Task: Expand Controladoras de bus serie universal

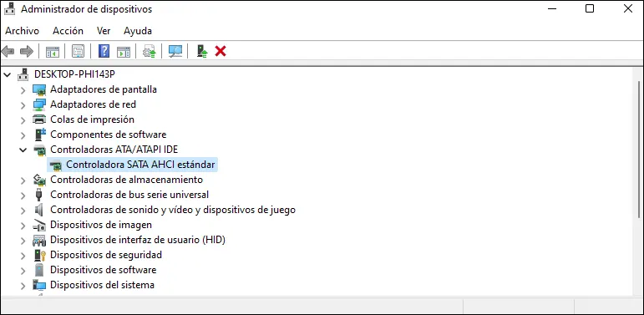Action: tap(23, 195)
